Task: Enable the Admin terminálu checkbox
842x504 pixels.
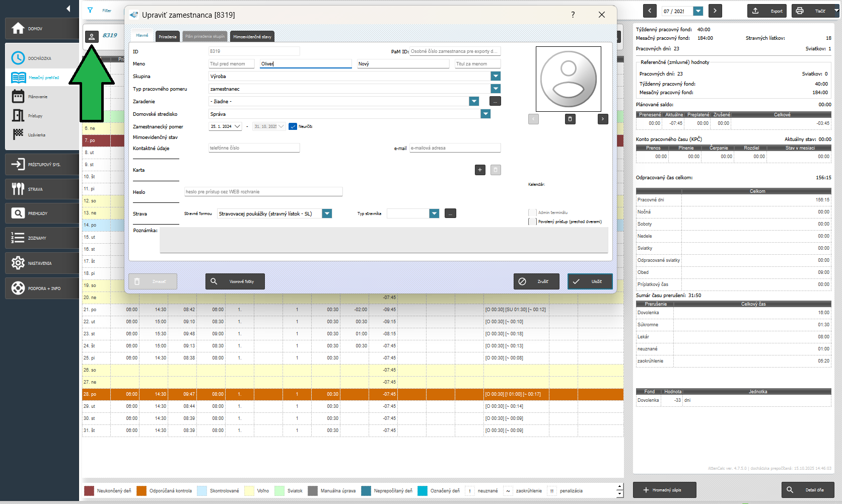Action: click(532, 212)
